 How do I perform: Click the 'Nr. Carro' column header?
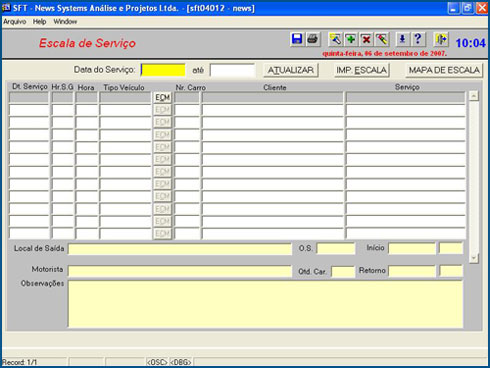(190, 87)
